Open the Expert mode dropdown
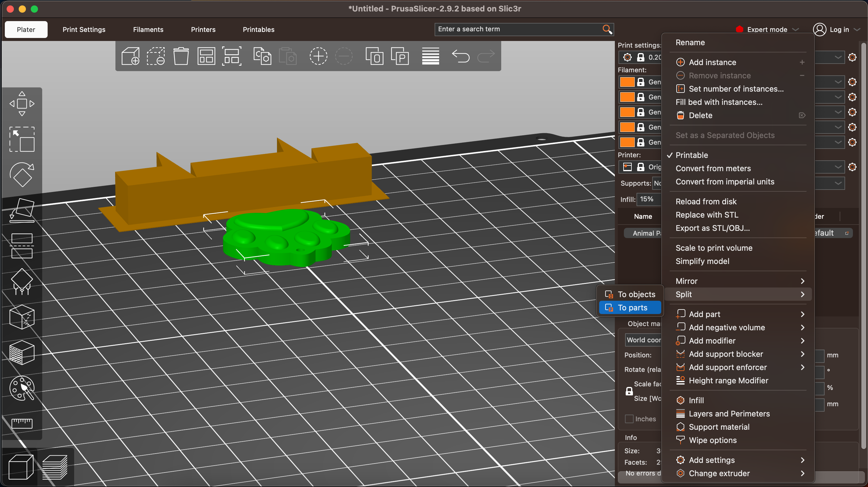This screenshot has width=868, height=487. [x=767, y=29]
